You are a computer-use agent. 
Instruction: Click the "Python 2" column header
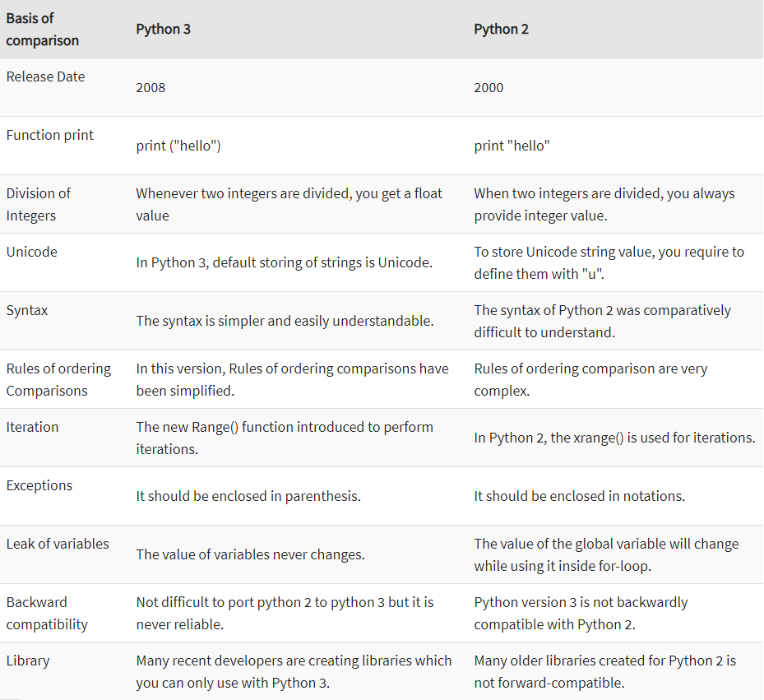(x=501, y=29)
